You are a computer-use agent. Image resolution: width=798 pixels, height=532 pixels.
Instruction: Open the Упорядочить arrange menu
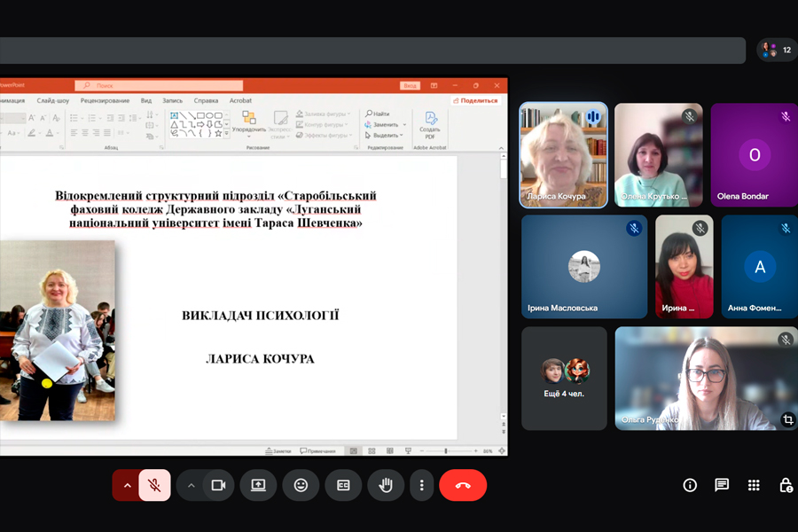[x=249, y=124]
